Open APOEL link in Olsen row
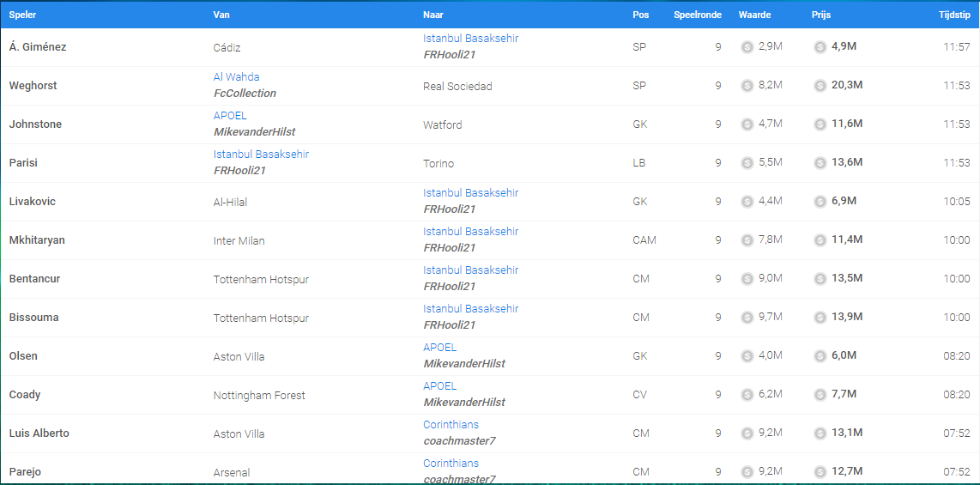Viewport: 980px width, 485px height. 440,348
